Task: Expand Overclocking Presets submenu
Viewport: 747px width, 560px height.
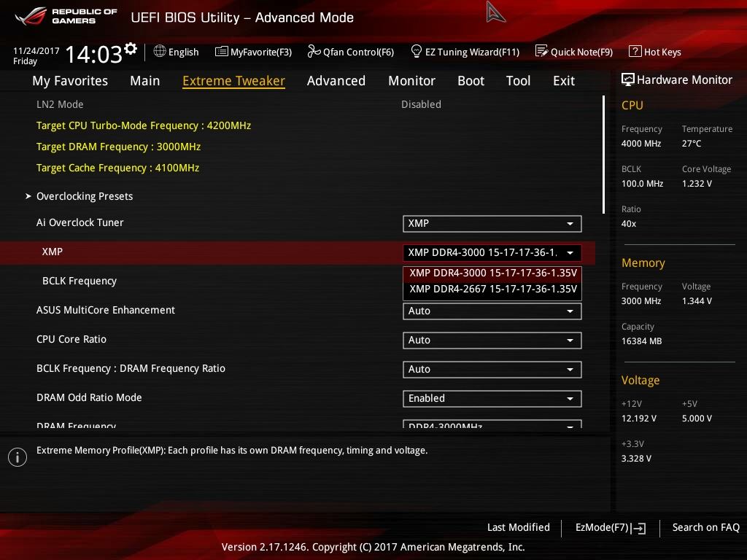Action: click(x=85, y=196)
